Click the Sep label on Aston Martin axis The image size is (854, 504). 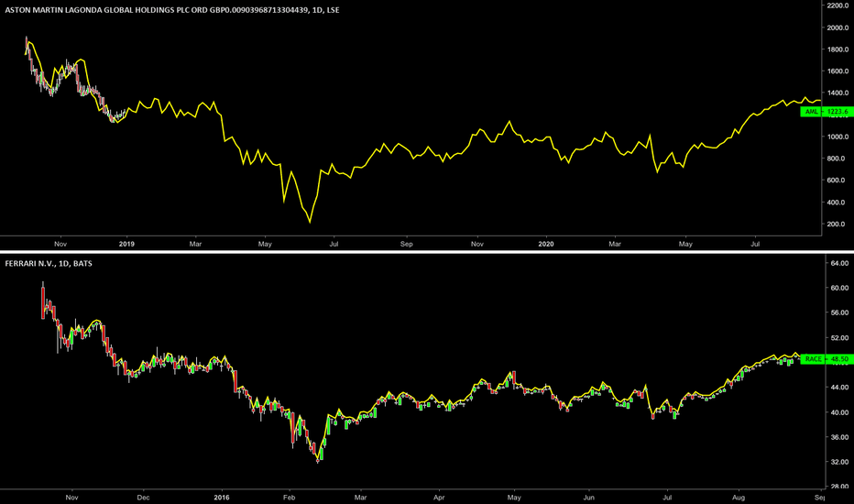(406, 244)
